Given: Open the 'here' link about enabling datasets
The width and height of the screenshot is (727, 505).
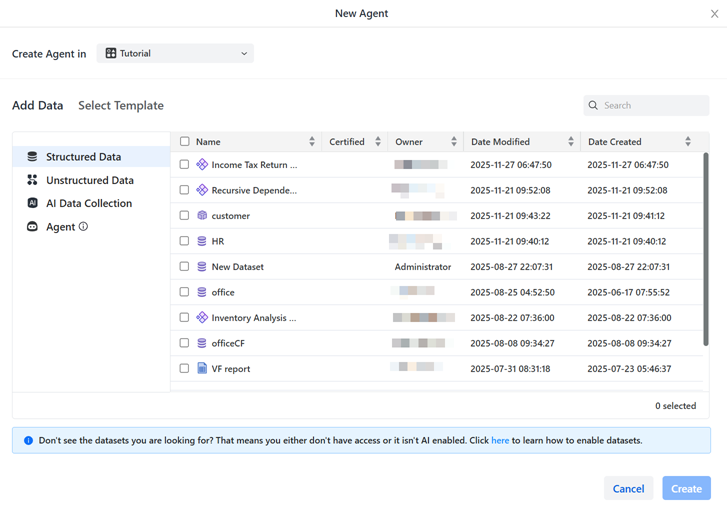Looking at the screenshot, I should point(500,440).
